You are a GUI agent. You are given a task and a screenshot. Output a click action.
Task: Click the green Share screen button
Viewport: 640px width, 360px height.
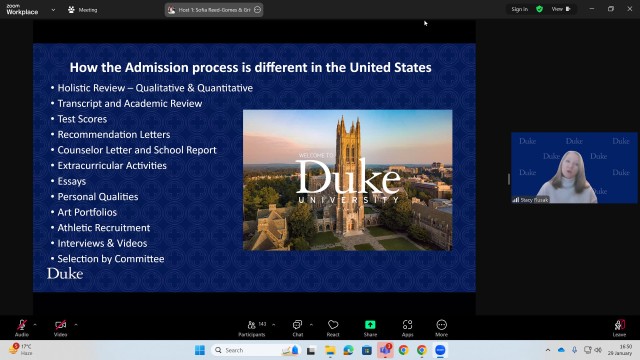370,328
